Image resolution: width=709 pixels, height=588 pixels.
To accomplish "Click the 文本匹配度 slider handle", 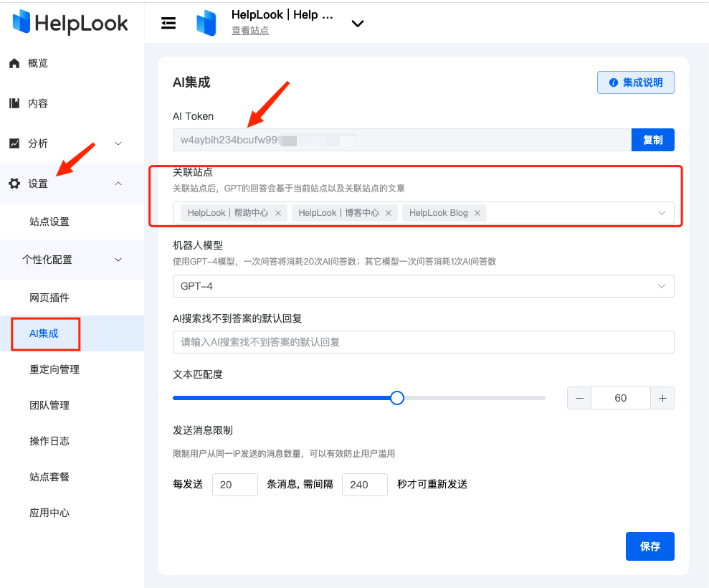I will (x=397, y=398).
